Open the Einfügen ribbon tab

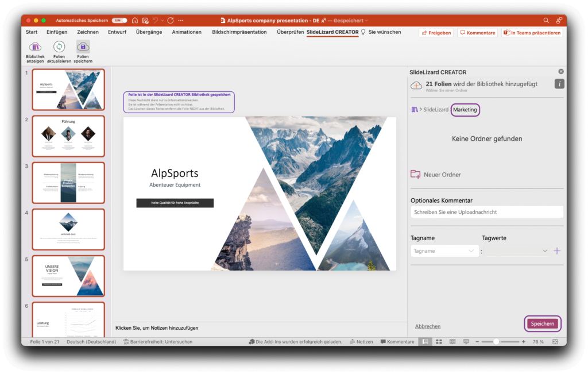point(57,32)
